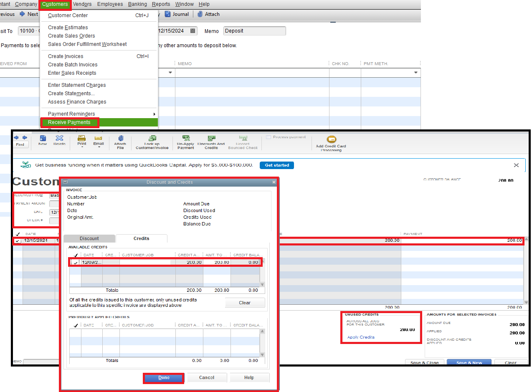Screen dimensions: 532x392
Task: Expand the Received From column dropdown arrow
Action: 170,73
